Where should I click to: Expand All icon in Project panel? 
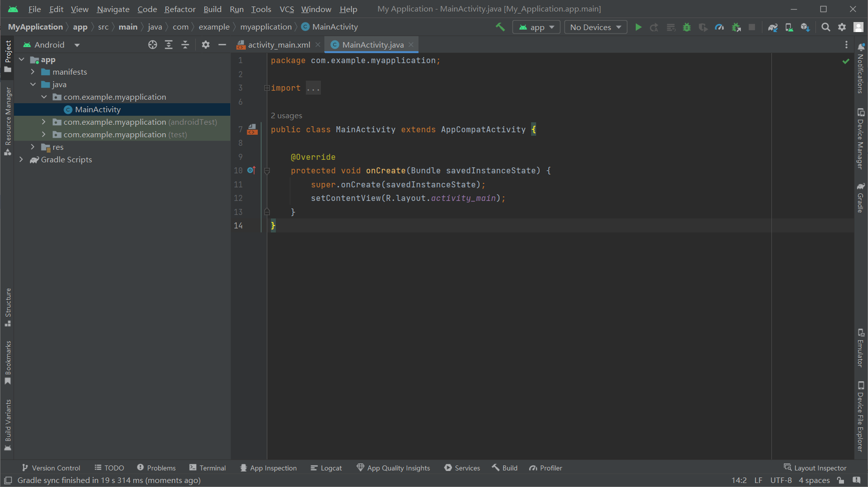(169, 45)
